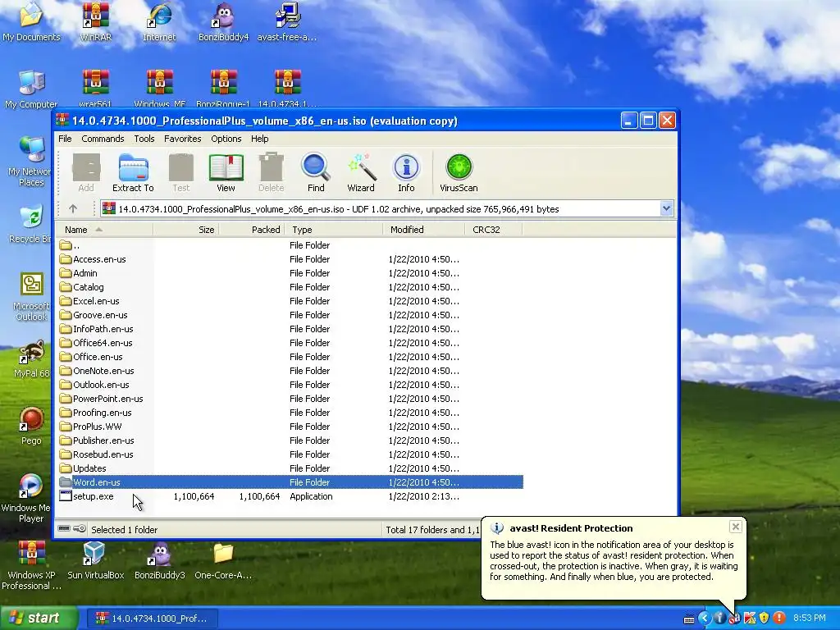
Task: Click the Extract To toolbar icon
Action: pos(133,172)
